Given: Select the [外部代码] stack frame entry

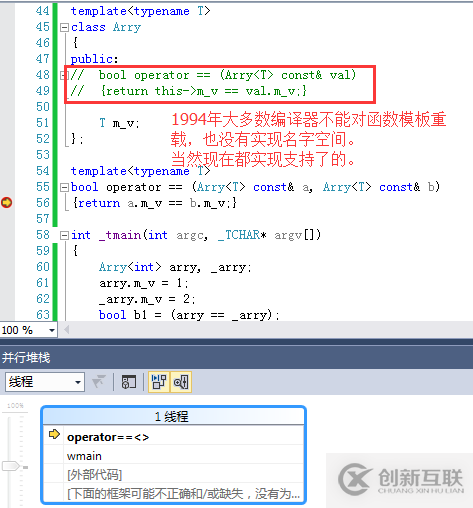Looking at the screenshot, I should click(x=174, y=475).
